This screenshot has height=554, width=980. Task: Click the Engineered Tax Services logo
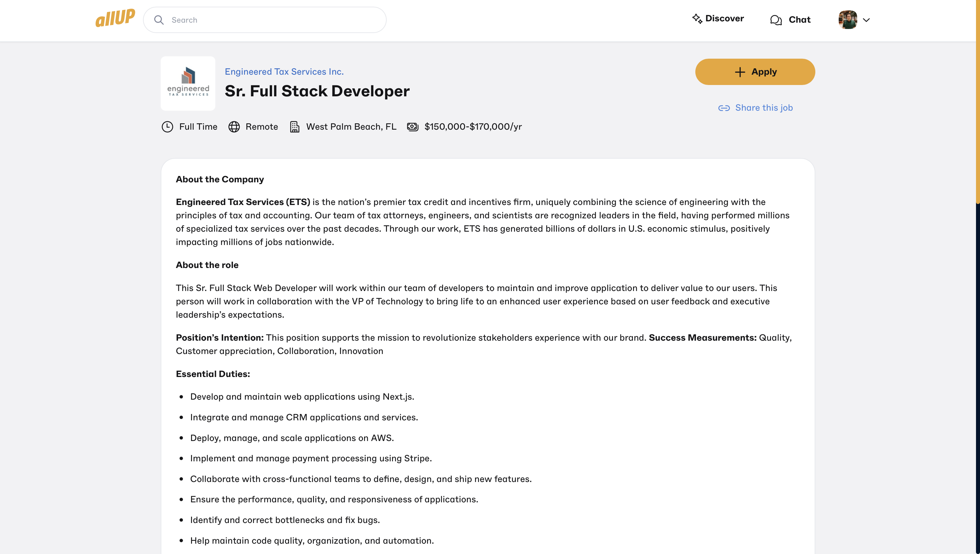188,83
